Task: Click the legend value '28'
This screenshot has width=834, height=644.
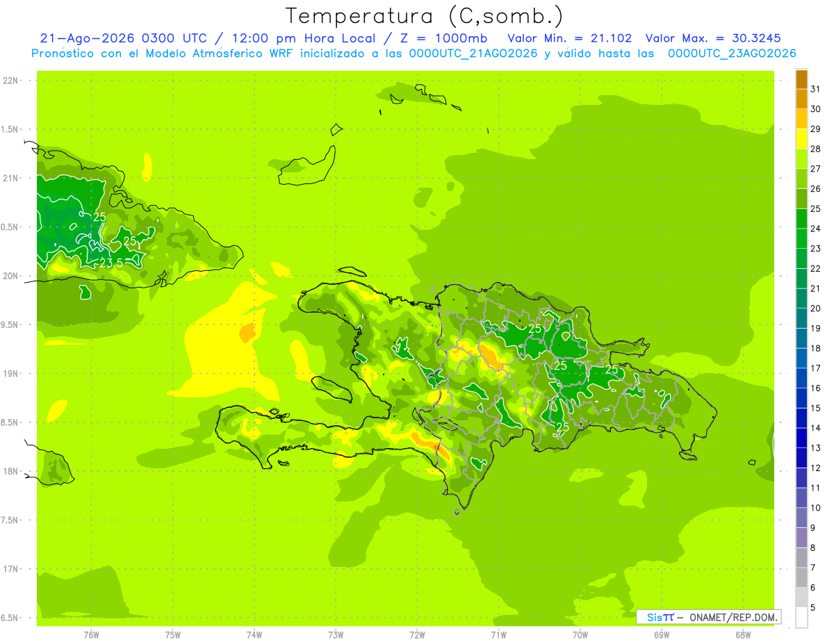Action: click(815, 149)
